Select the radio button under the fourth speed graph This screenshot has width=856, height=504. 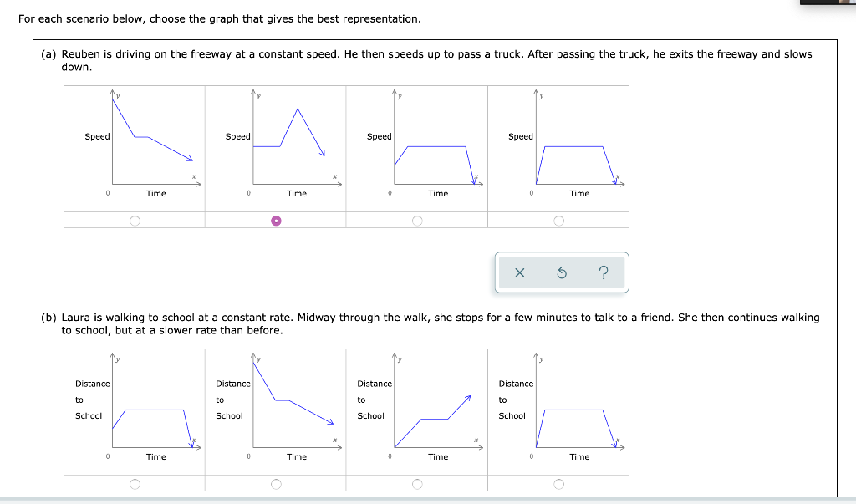coord(558,220)
